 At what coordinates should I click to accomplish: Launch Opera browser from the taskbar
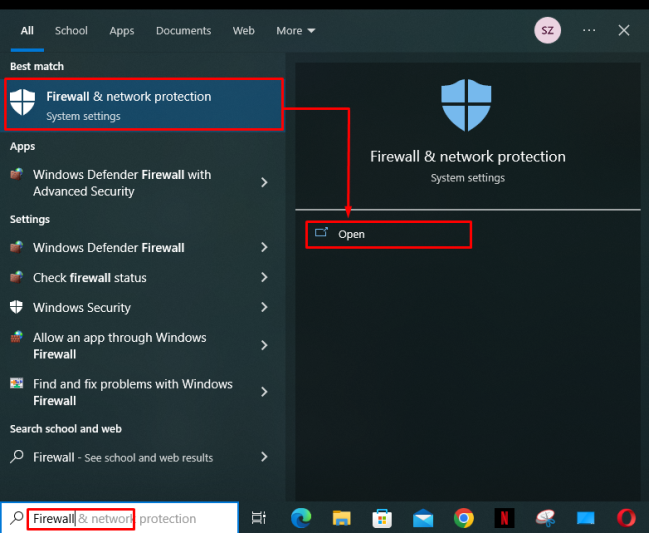(x=626, y=518)
